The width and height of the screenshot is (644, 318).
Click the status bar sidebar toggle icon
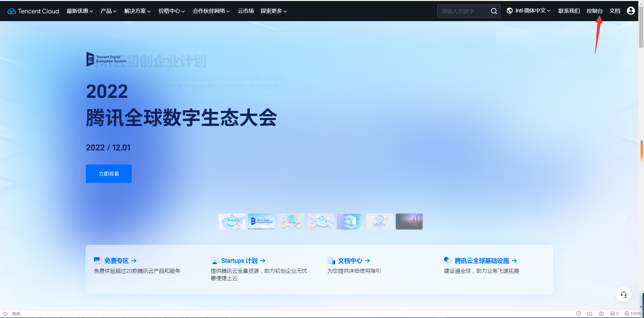click(5, 314)
